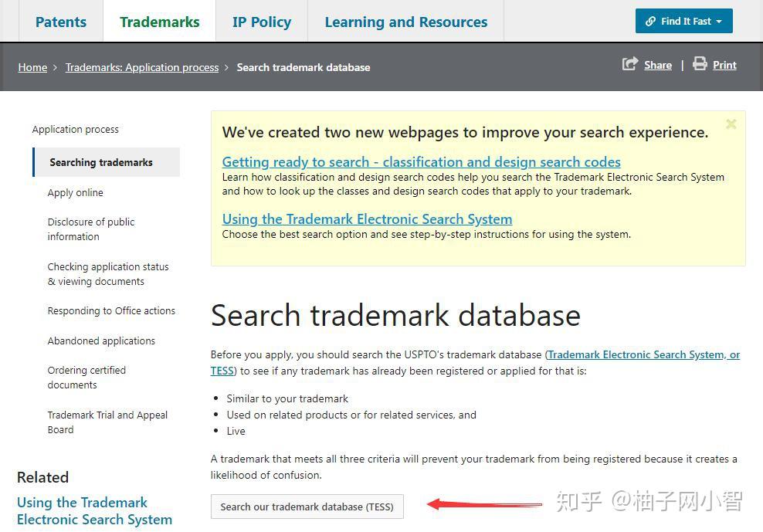
Task: Click the link icon on Find It Fast
Action: (x=649, y=21)
